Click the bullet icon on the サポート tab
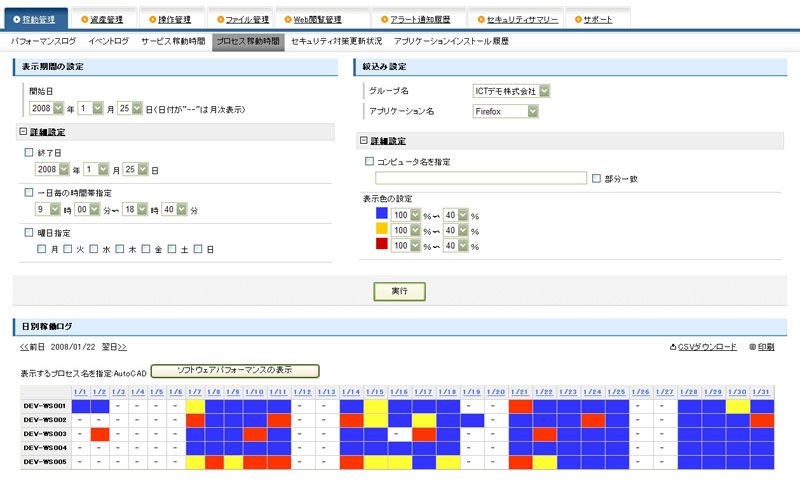The width and height of the screenshot is (800, 492). (x=578, y=19)
